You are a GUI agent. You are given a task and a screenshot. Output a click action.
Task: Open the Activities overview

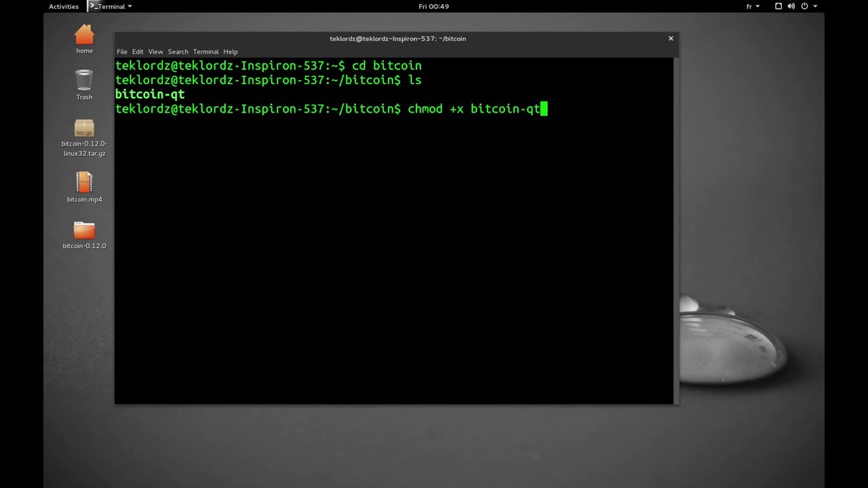[x=64, y=6]
